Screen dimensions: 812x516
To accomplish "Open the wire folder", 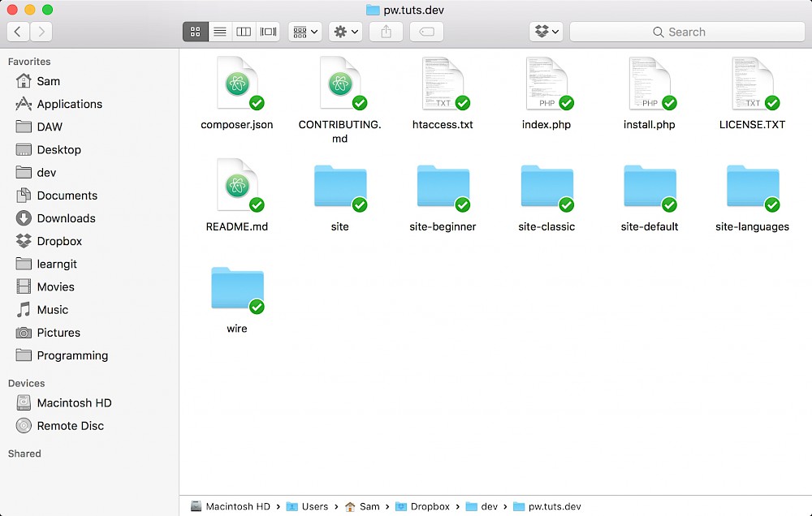I will pyautogui.click(x=236, y=288).
